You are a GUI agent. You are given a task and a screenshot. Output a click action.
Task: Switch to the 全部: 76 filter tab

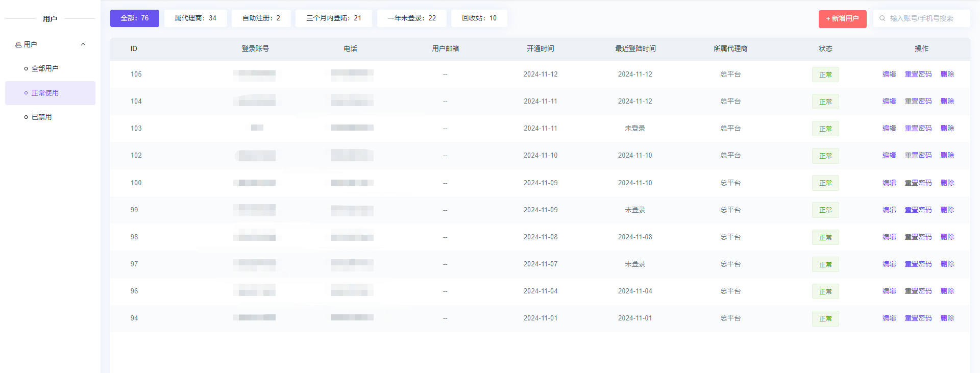coord(135,18)
